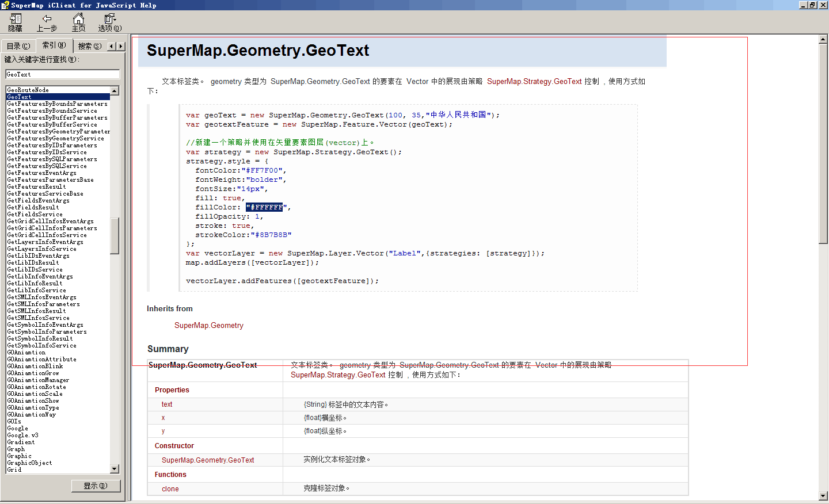Open the x property link
Image resolution: width=829 pixels, height=504 pixels.
(x=163, y=418)
